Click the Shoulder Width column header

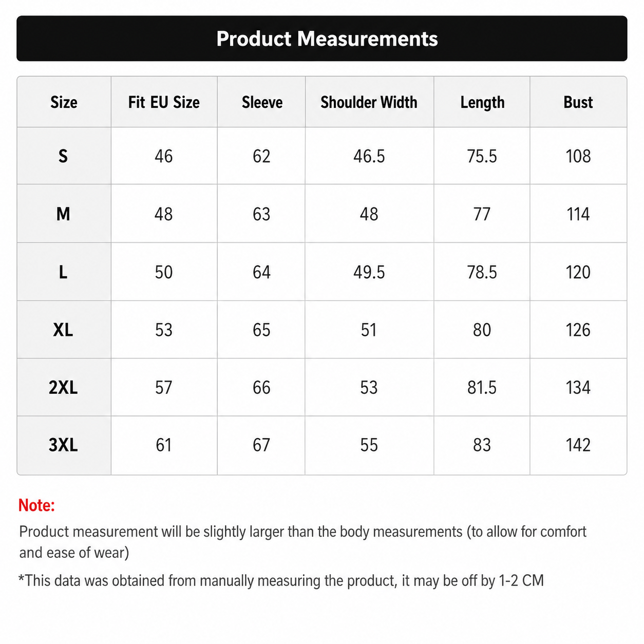(369, 102)
